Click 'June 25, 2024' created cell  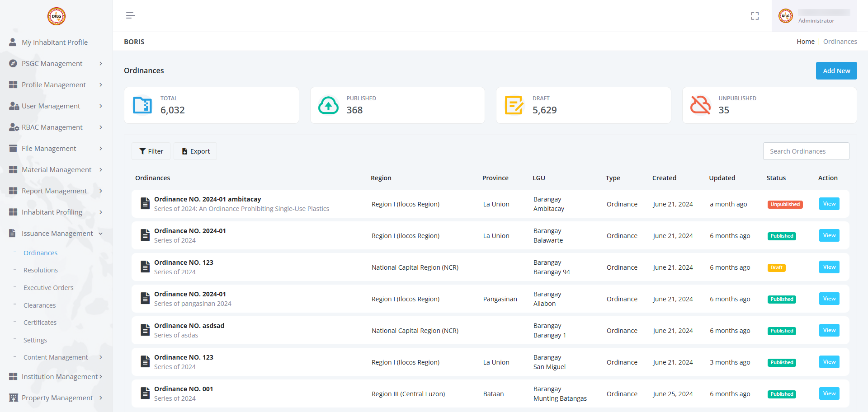(x=673, y=394)
